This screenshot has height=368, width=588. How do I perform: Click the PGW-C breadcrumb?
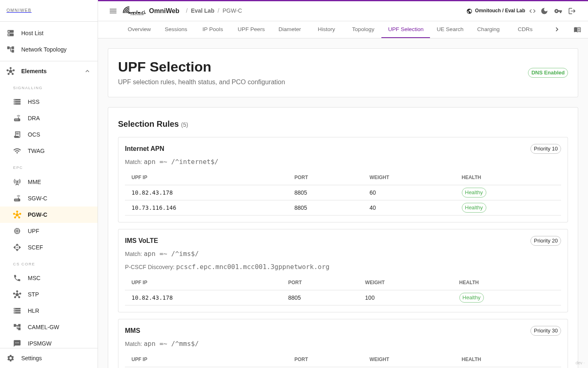(232, 11)
